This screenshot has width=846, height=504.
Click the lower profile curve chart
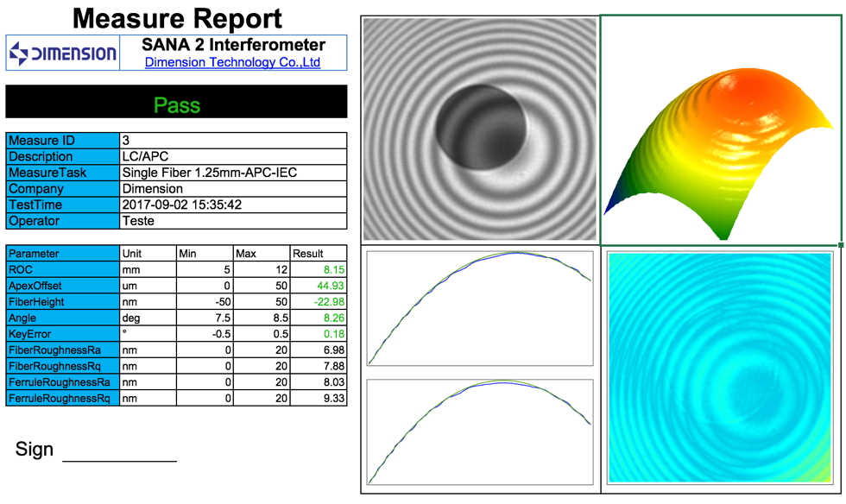(480, 432)
